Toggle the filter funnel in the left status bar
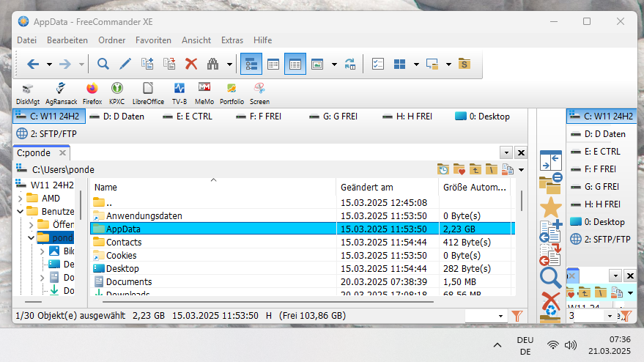 (x=517, y=316)
